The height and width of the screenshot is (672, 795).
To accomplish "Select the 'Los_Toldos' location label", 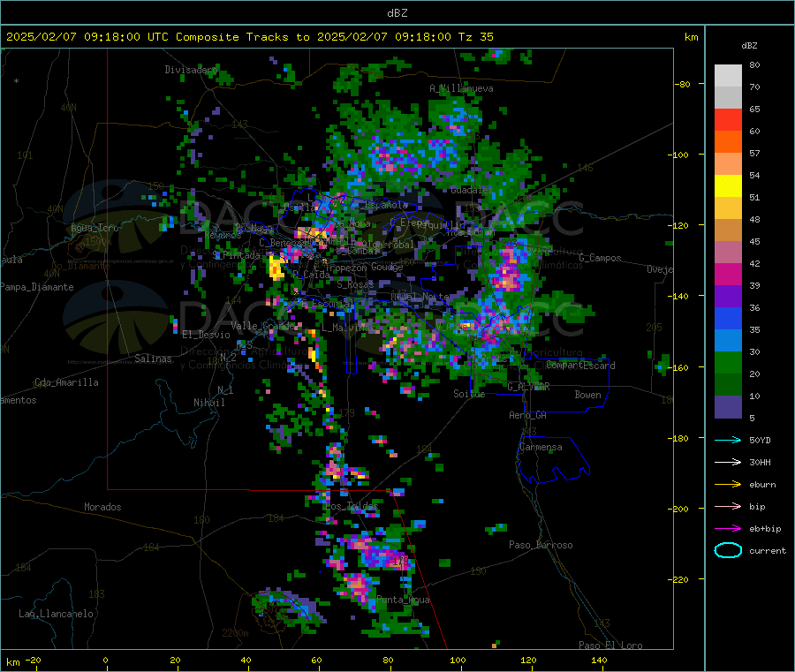I will coord(352,506).
